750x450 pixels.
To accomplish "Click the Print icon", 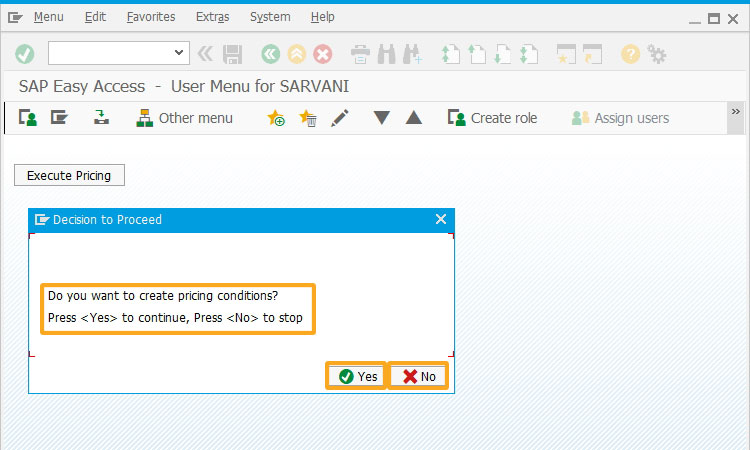I will [x=360, y=54].
